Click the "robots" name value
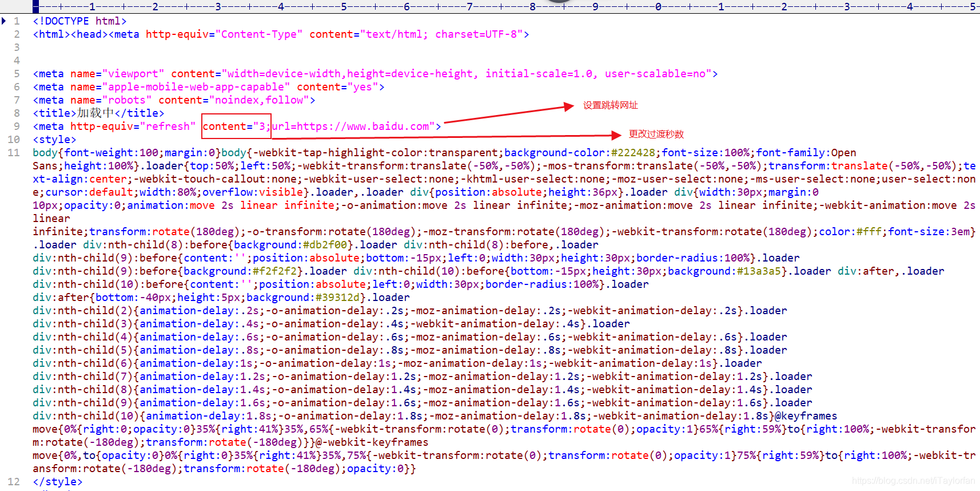This screenshot has height=491, width=980. coord(127,100)
